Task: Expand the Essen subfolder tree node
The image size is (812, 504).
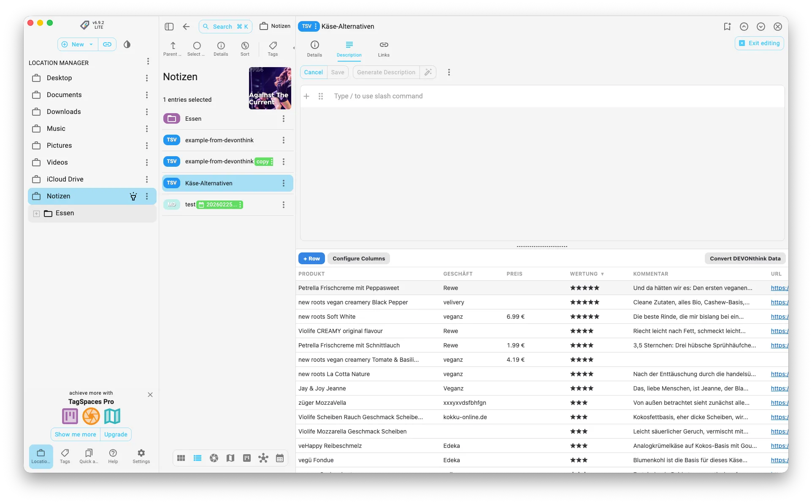Action: 37,214
